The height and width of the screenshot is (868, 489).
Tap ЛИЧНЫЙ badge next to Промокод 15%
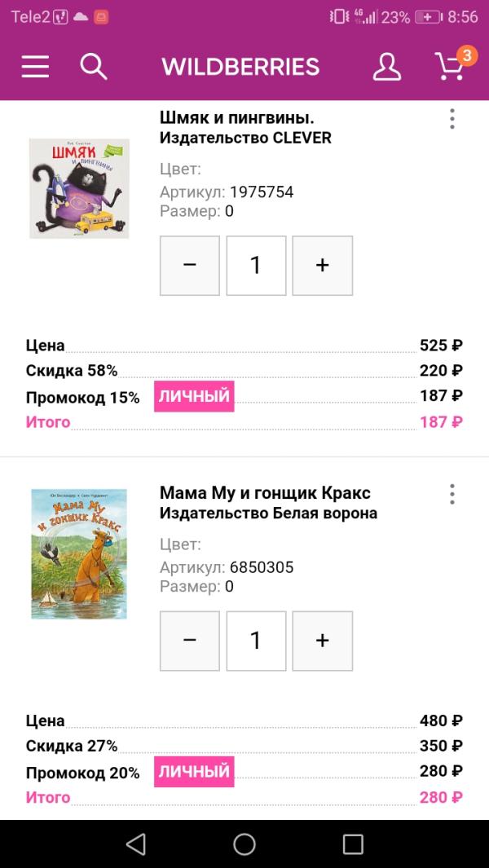(194, 396)
